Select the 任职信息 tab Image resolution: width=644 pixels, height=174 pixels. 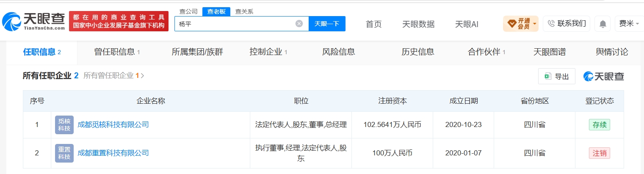point(42,52)
